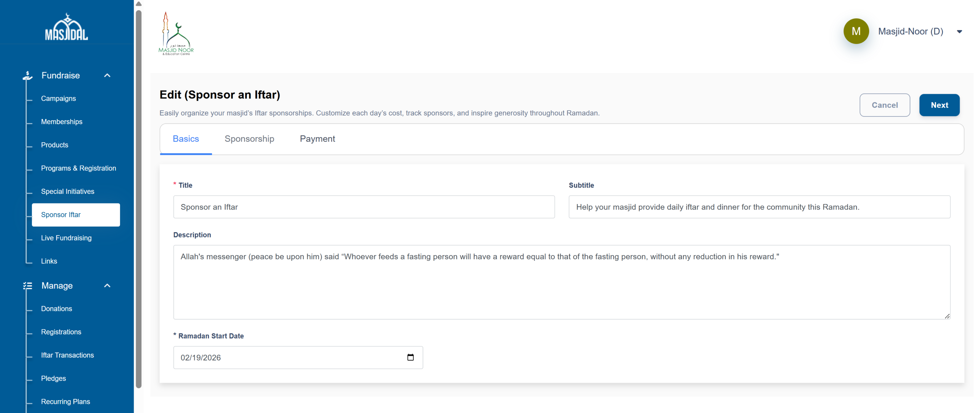
Task: Switch to the Payment tab
Action: (x=317, y=139)
